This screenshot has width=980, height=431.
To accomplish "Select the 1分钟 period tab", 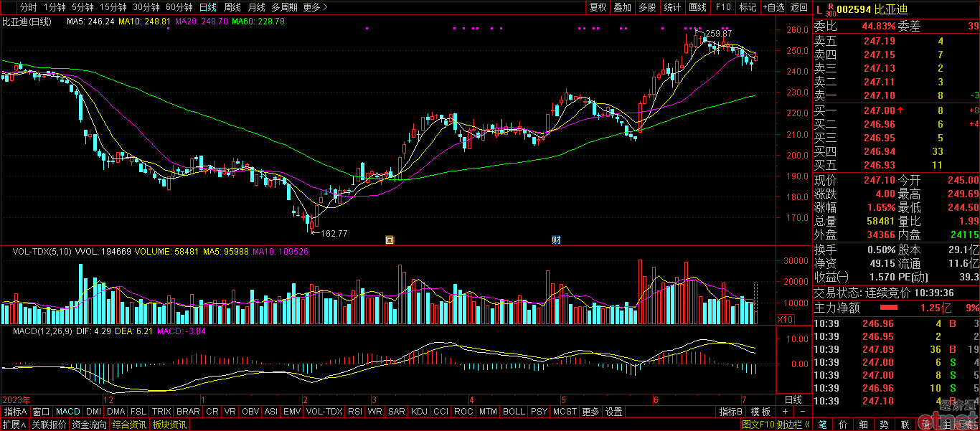I will pos(54,7).
